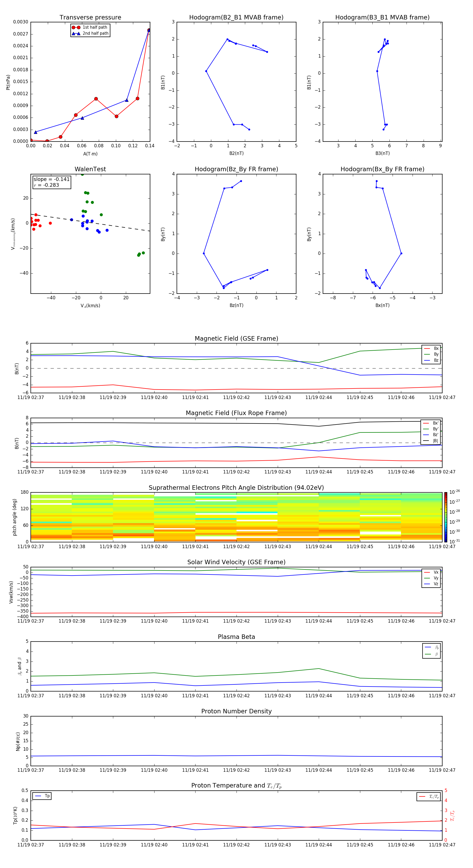Select the By legend entry in GSE field plot
This screenshot has width=473, height=868.
(x=431, y=355)
